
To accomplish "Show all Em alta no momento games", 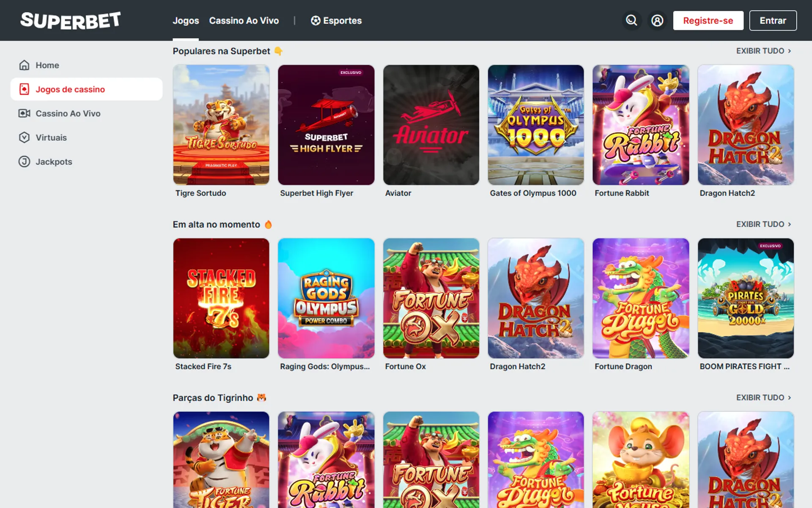I will point(764,224).
